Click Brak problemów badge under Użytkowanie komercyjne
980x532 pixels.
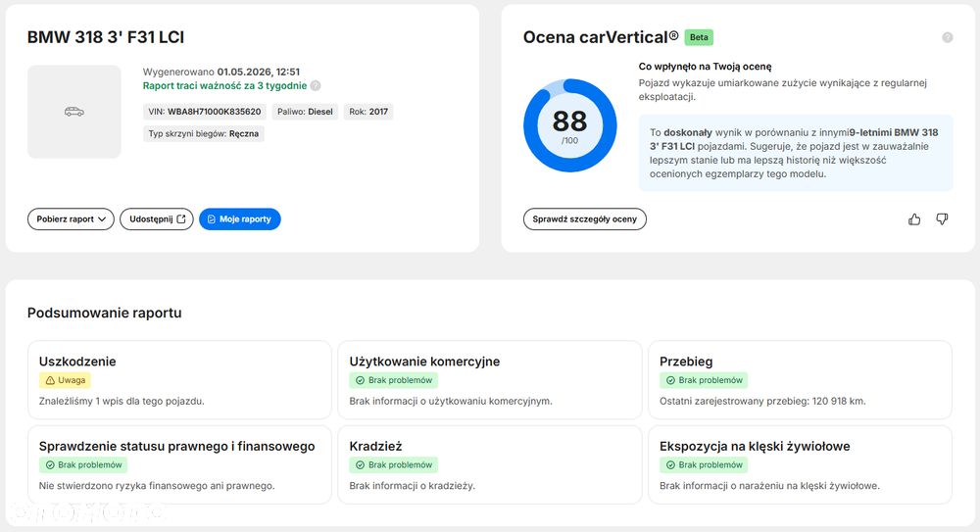click(x=394, y=380)
